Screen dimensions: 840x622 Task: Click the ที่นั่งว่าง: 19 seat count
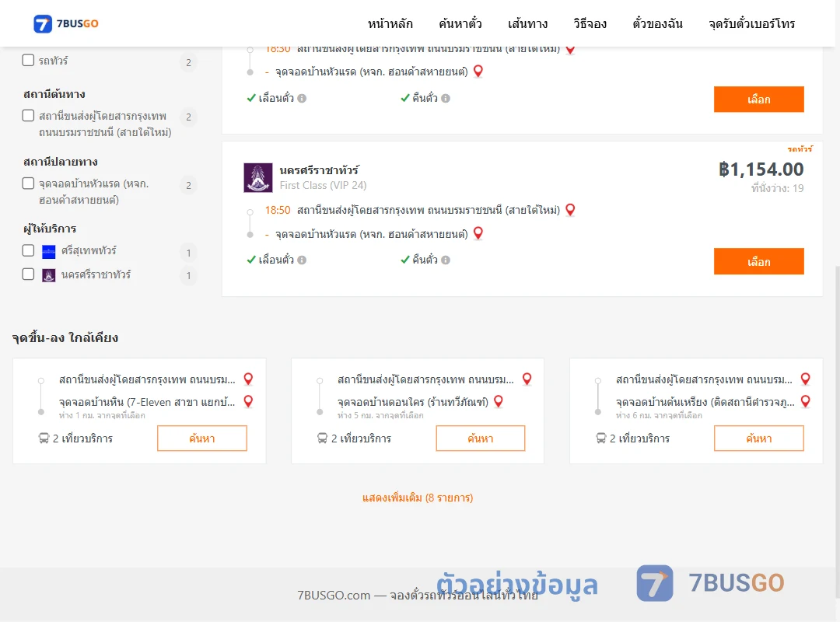tap(777, 188)
